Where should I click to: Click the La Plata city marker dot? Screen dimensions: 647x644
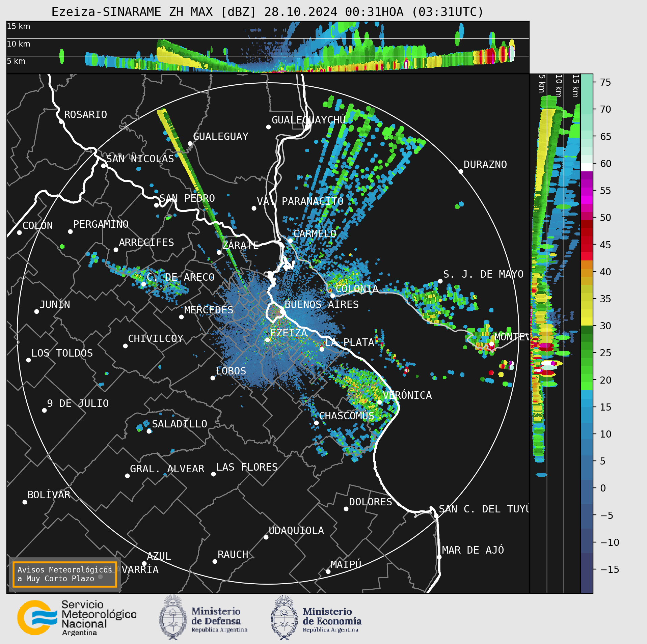(322, 349)
